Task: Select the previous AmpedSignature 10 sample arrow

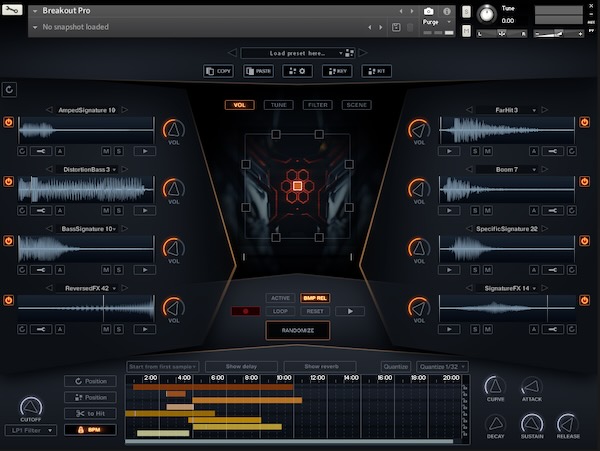Action: pyautogui.click(x=49, y=110)
